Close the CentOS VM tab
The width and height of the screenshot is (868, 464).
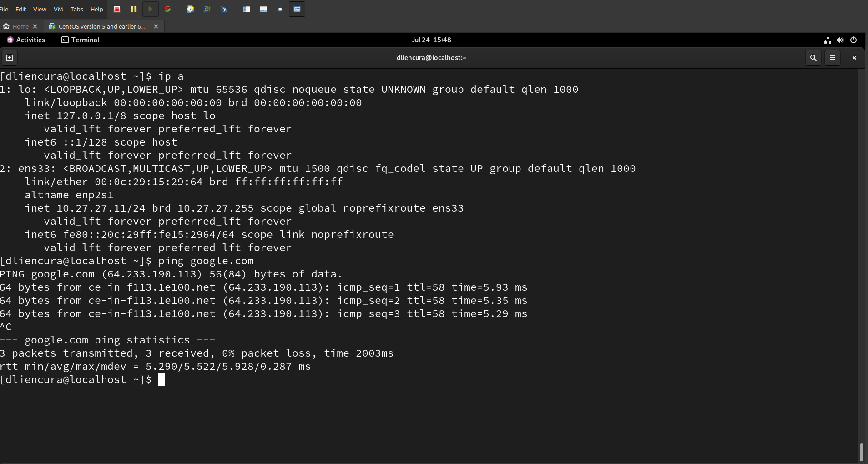(x=156, y=26)
